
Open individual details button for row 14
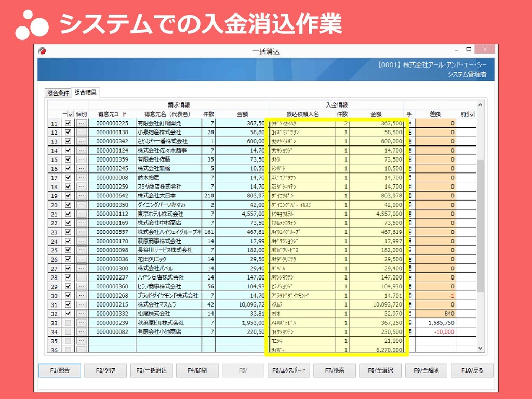tap(81, 150)
